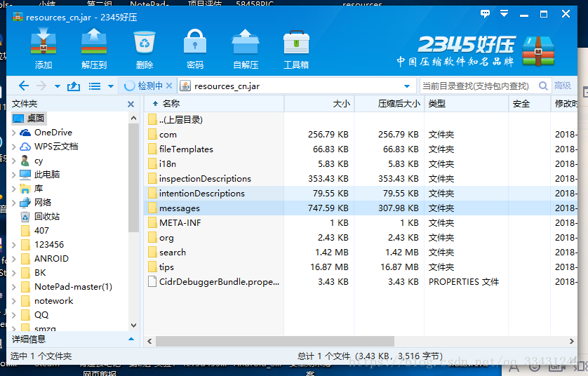
Task: Expand the 网络 tree node
Action: point(14,203)
